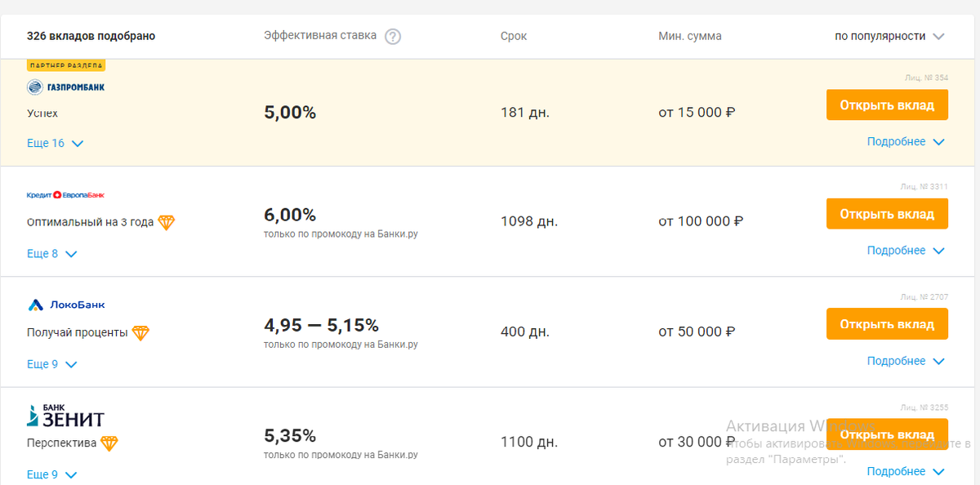Click the 1100 дн. term value
Viewport: 980px width, 485px height.
click(x=529, y=443)
